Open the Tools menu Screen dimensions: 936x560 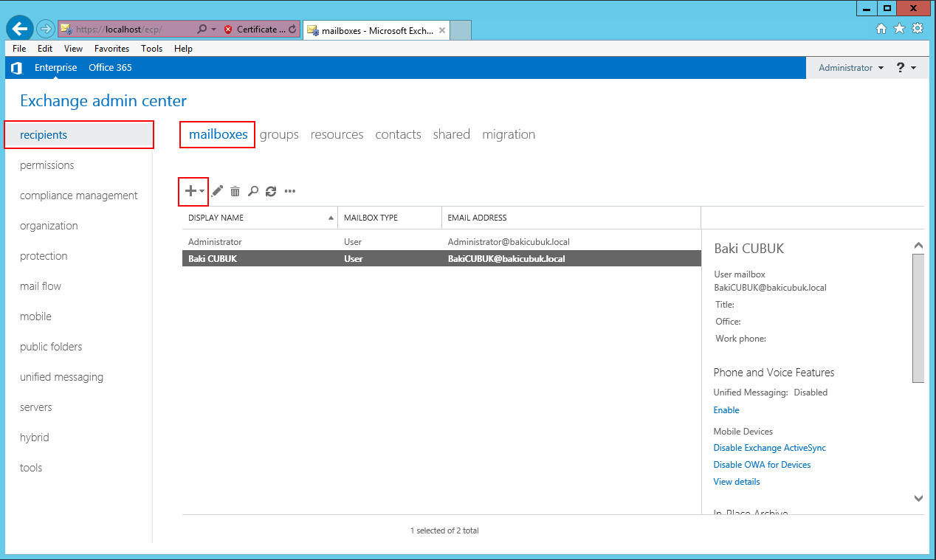tap(151, 49)
